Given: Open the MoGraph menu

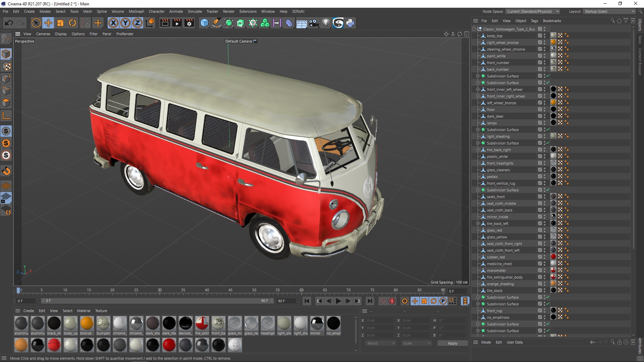Looking at the screenshot, I should [x=136, y=11].
